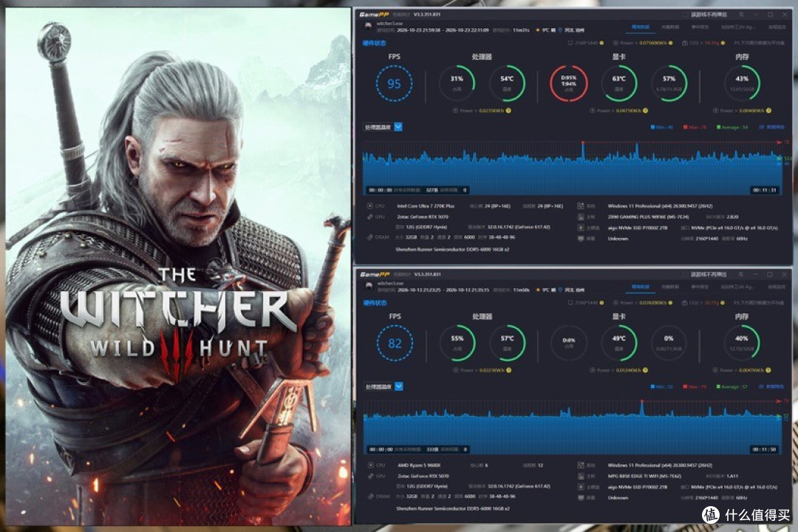The image size is (798, 532).
Task: Click the red GPU usage gauge reading D:95%
Action: click(568, 83)
